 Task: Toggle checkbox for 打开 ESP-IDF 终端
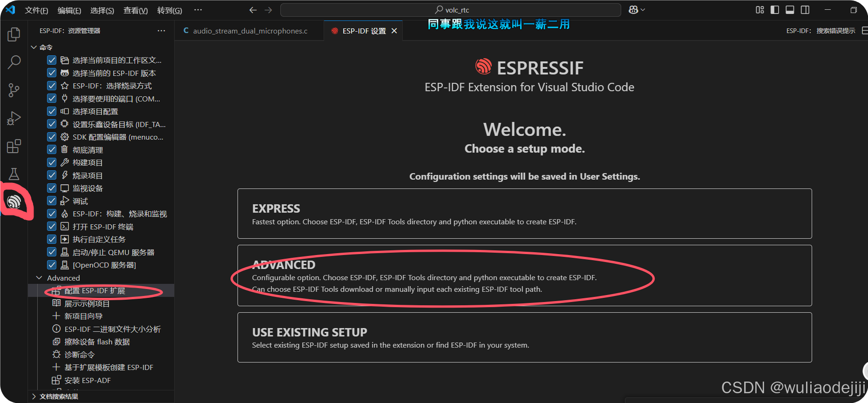[52, 227]
